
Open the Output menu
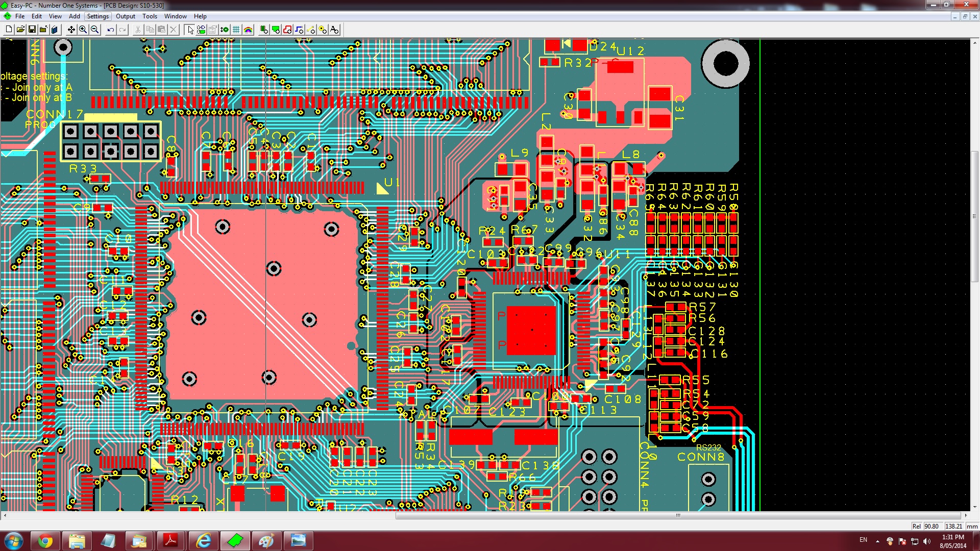point(126,16)
